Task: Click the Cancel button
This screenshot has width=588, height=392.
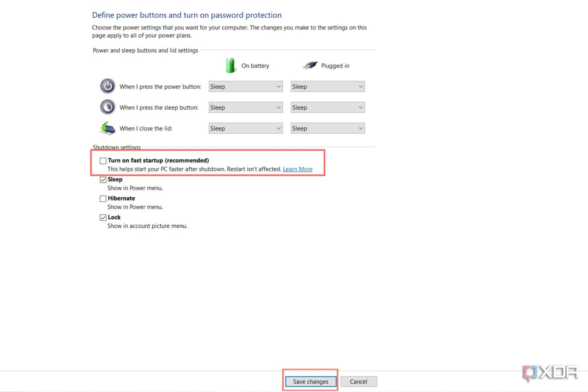Action: (x=359, y=381)
